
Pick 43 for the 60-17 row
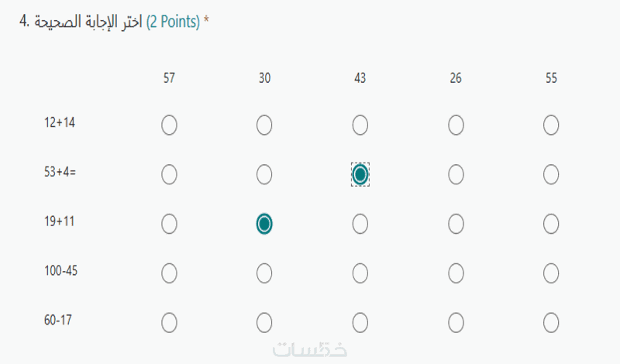(x=360, y=321)
